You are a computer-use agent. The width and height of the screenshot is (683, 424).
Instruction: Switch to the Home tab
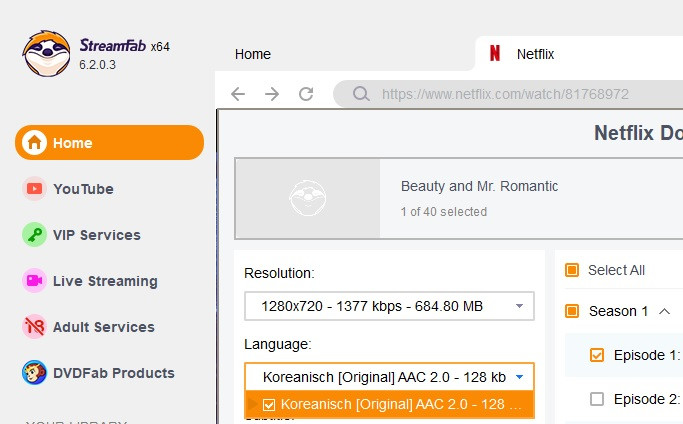253,54
